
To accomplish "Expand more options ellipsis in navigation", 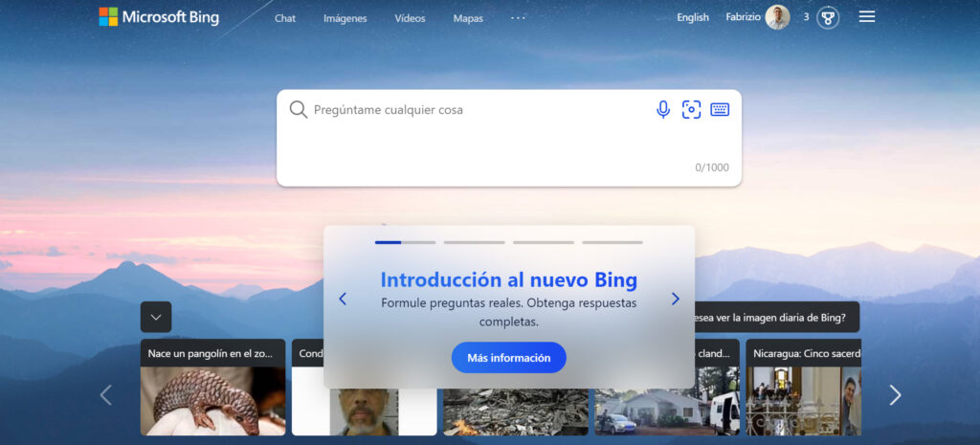I will pyautogui.click(x=518, y=18).
